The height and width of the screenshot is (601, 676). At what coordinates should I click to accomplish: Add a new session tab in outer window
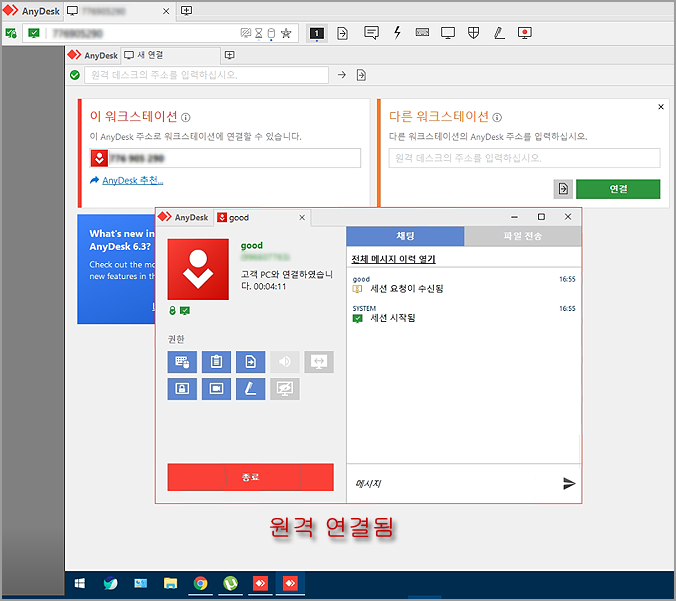pyautogui.click(x=186, y=11)
